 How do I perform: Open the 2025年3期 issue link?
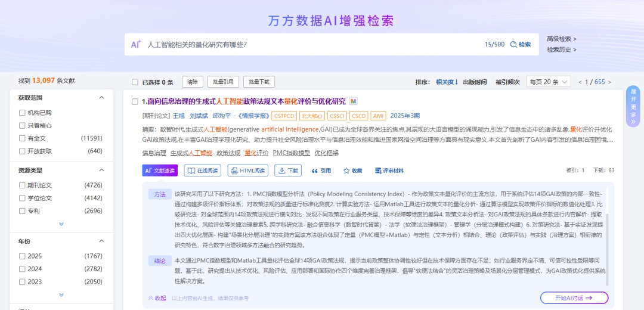405,116
